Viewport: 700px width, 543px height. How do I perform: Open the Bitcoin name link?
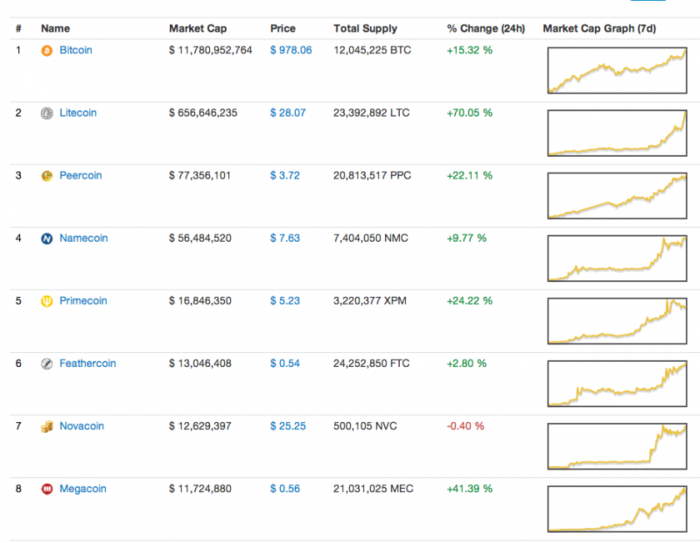click(76, 50)
